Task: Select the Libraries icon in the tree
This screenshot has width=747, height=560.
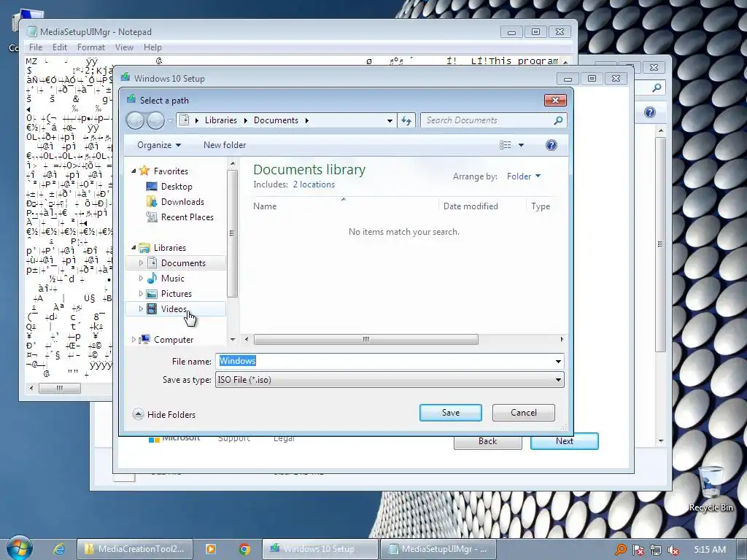Action: [144, 248]
